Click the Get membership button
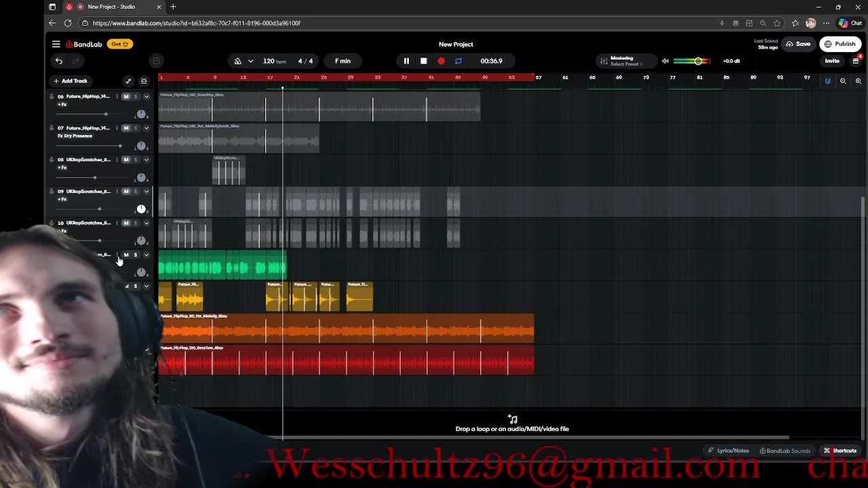Screen dimensions: 868x488 (x=120, y=44)
